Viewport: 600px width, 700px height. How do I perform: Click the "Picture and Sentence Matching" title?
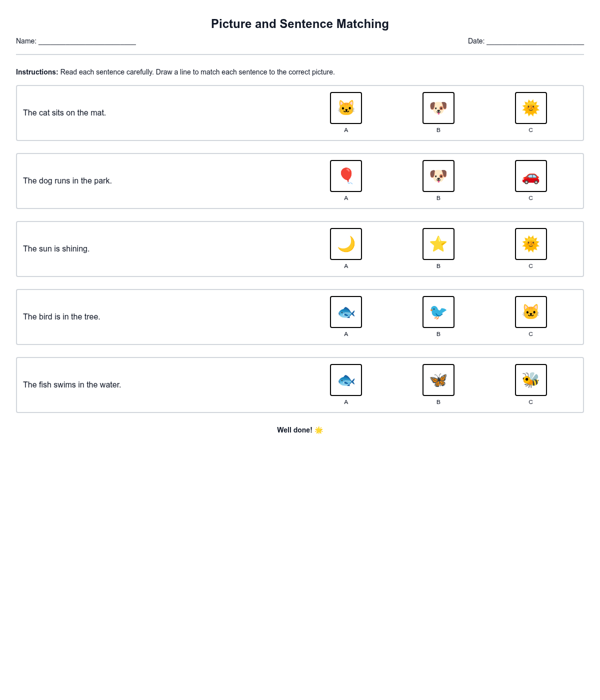click(x=300, y=24)
